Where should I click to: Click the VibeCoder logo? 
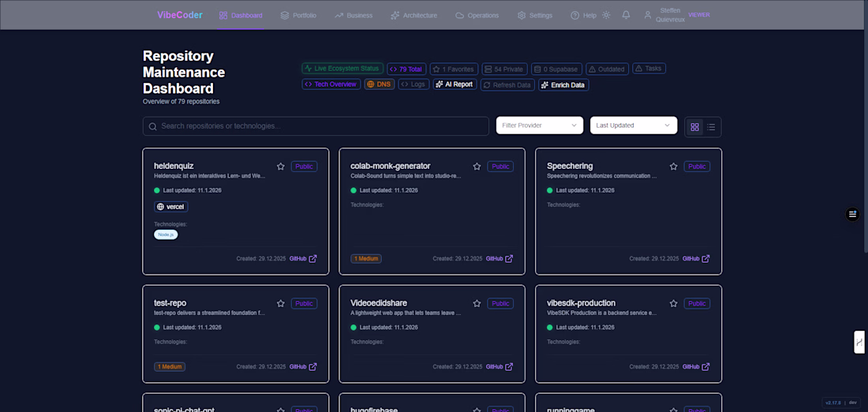coord(180,15)
